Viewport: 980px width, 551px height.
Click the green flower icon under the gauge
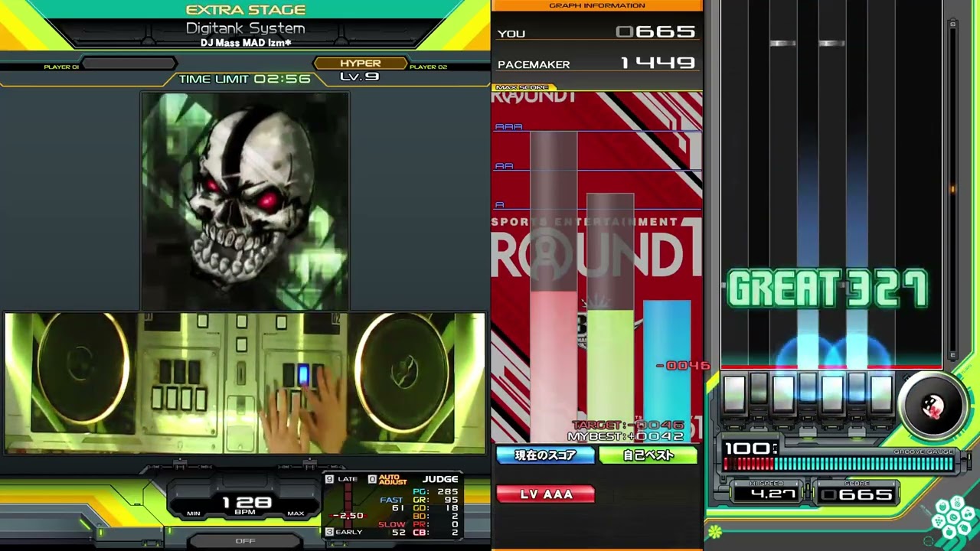[715, 532]
